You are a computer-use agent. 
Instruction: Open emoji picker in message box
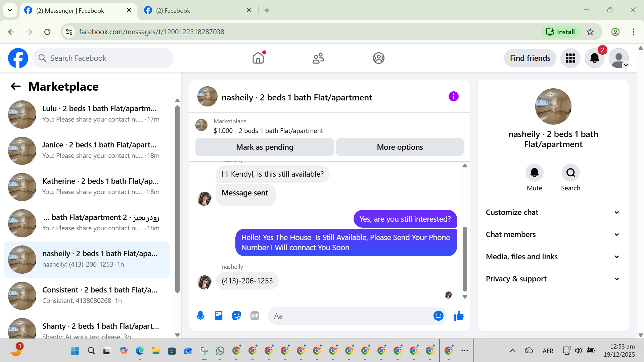coord(438,316)
